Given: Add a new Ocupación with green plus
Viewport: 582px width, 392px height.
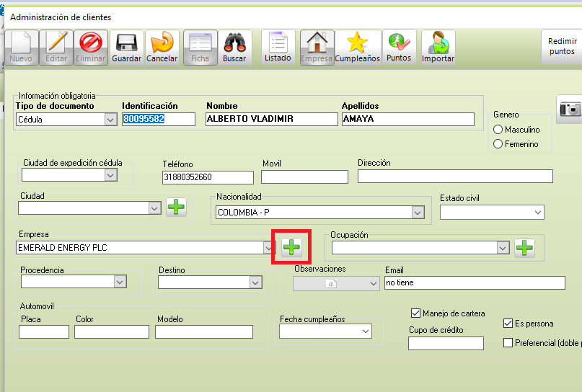Looking at the screenshot, I should [x=524, y=248].
